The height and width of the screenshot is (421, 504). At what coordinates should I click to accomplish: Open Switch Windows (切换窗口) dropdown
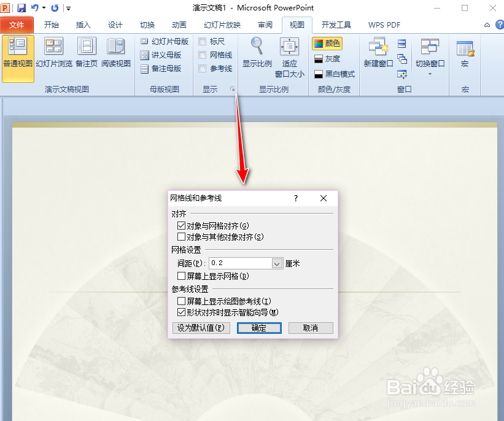[430, 58]
